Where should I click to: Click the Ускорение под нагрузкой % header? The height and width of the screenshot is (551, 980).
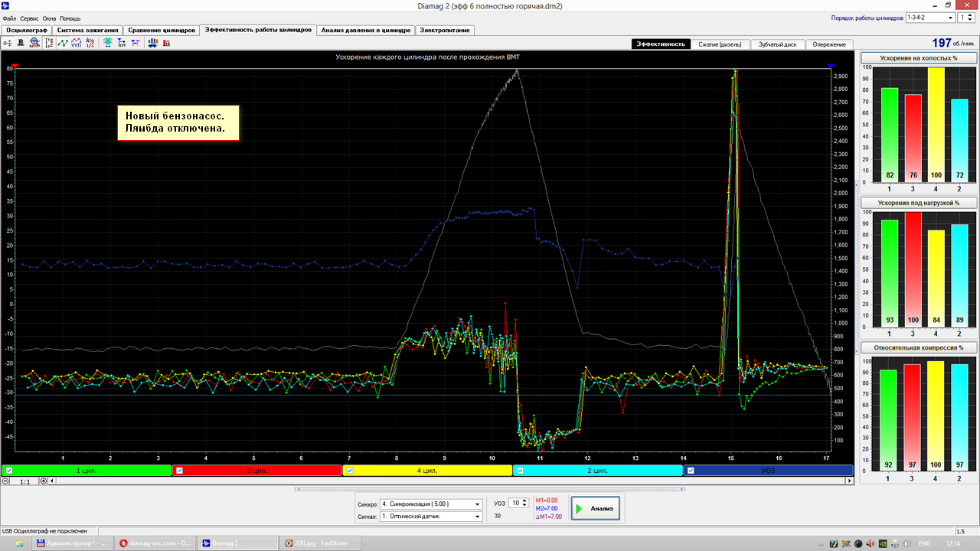pos(917,203)
